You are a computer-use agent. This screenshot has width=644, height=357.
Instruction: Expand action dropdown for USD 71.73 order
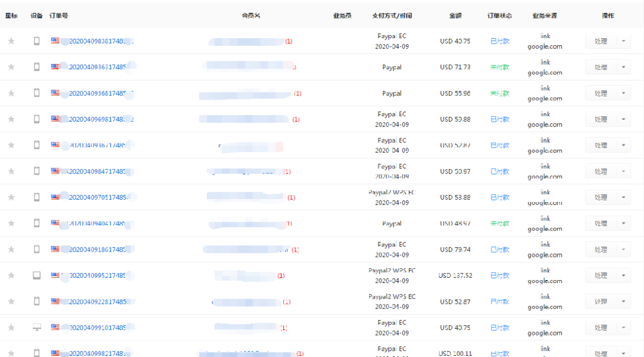[623, 67]
